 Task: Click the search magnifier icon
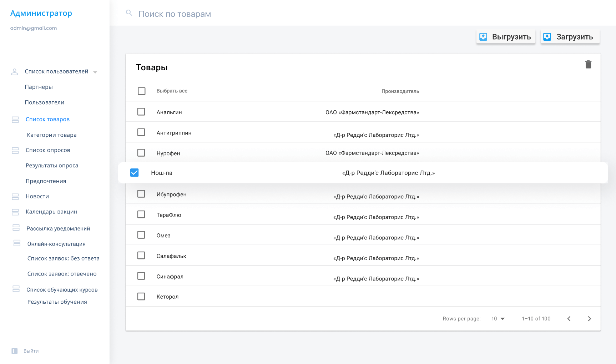coord(129,13)
